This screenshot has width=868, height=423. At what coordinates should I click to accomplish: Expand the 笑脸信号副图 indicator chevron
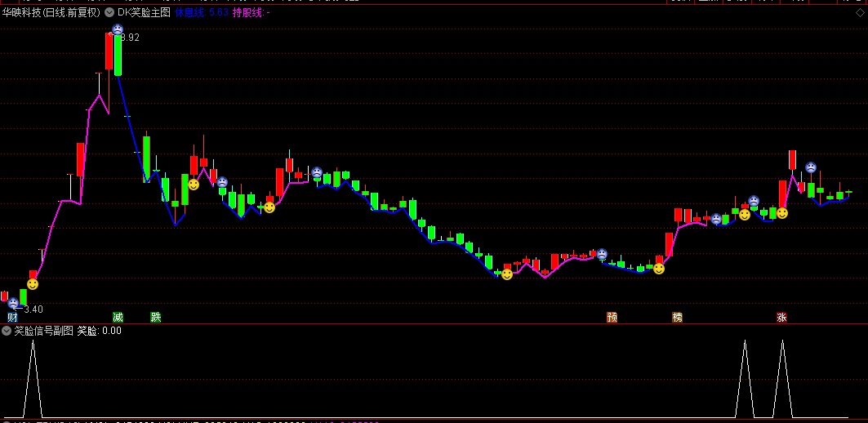[x=7, y=331]
